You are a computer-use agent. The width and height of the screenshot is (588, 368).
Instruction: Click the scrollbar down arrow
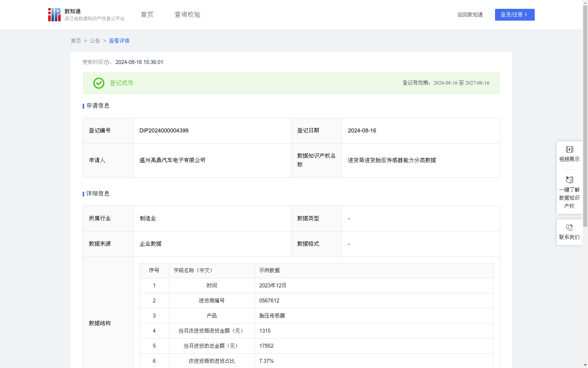[x=585, y=365]
